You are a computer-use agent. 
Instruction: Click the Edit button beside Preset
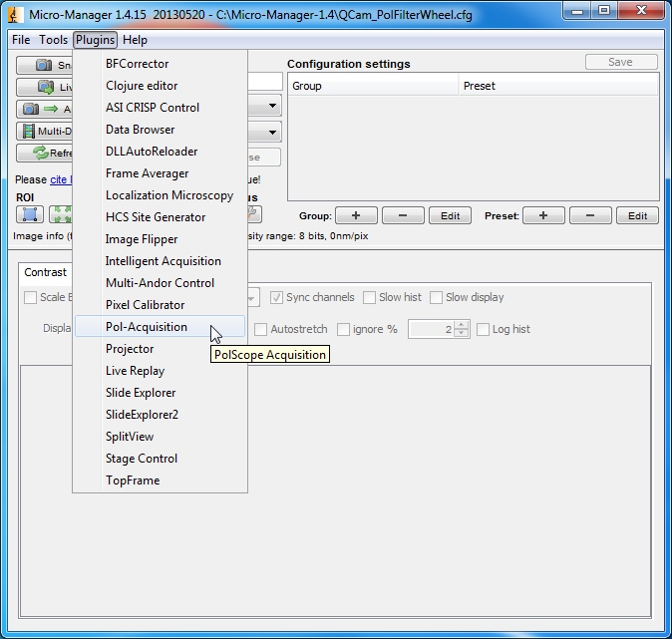click(637, 215)
